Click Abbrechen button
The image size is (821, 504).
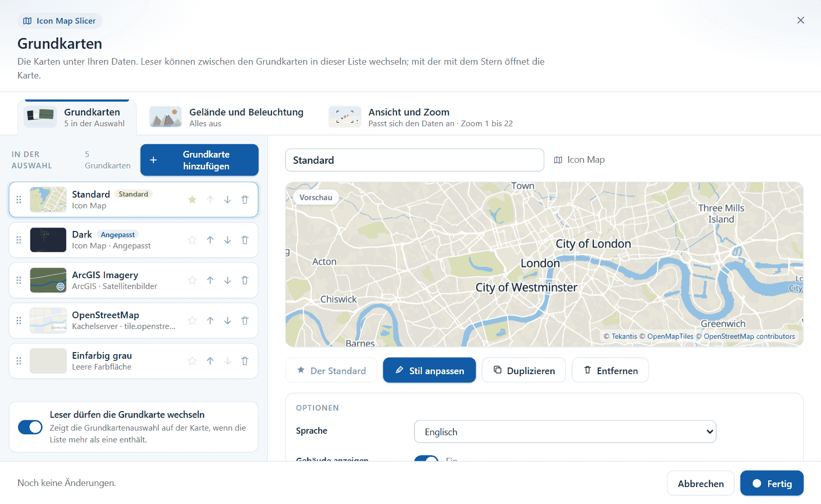pyautogui.click(x=700, y=483)
